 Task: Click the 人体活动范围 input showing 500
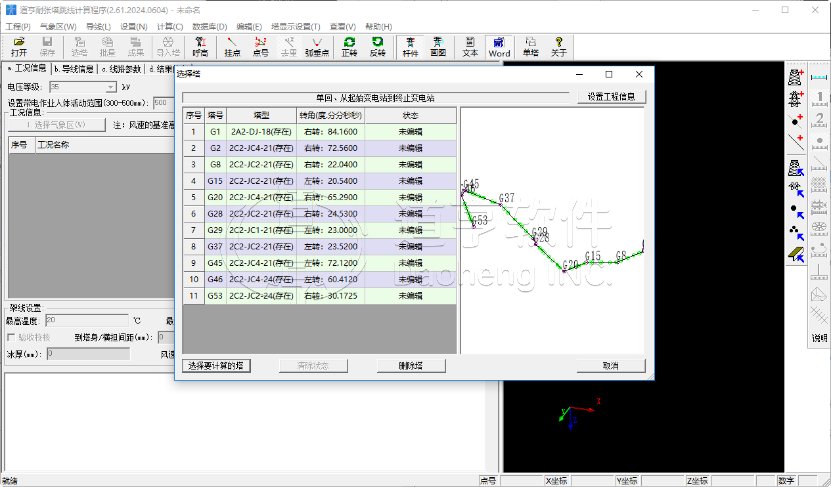click(x=164, y=103)
